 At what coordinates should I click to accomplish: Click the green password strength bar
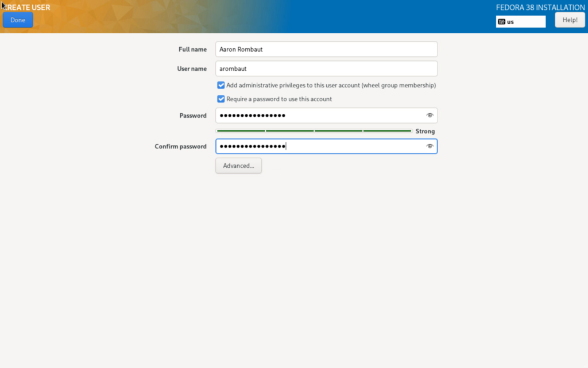click(x=314, y=131)
